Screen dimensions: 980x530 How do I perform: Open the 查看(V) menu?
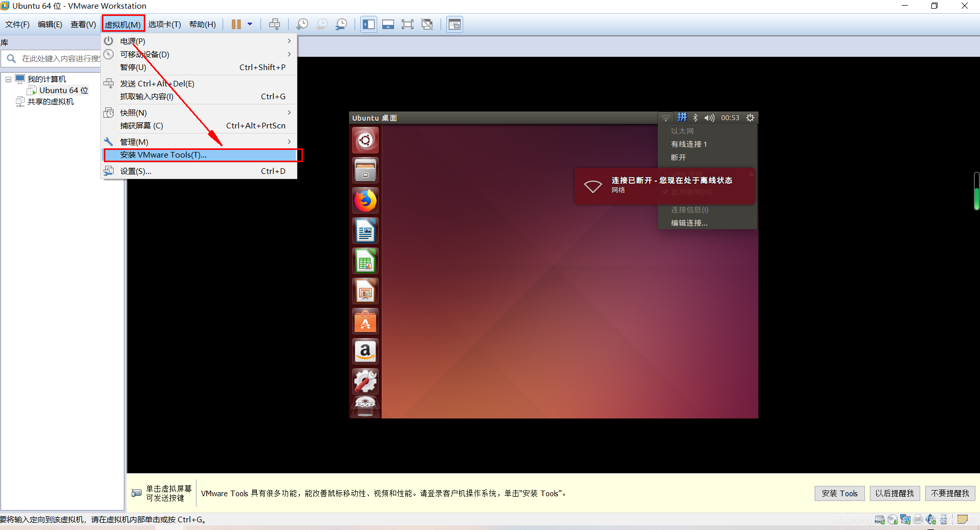pyautogui.click(x=83, y=25)
